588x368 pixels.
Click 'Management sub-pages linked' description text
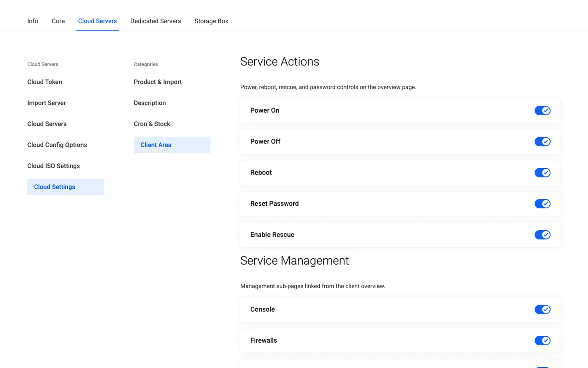point(313,286)
